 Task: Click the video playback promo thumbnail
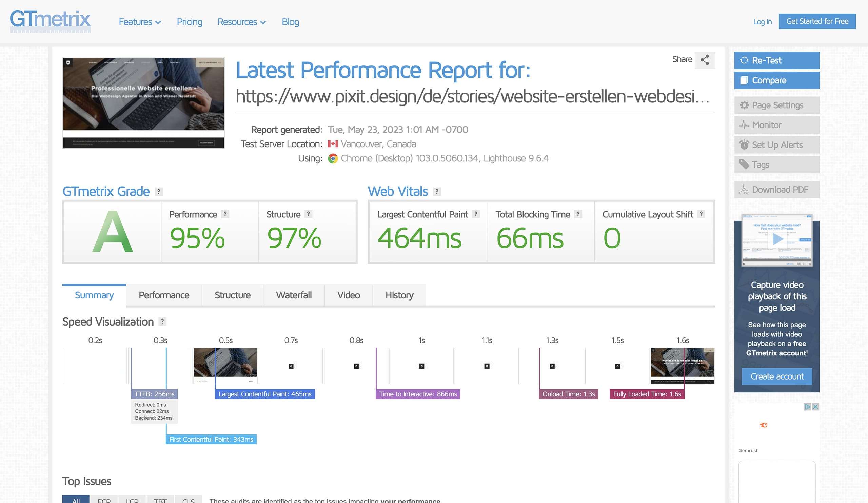(x=777, y=240)
